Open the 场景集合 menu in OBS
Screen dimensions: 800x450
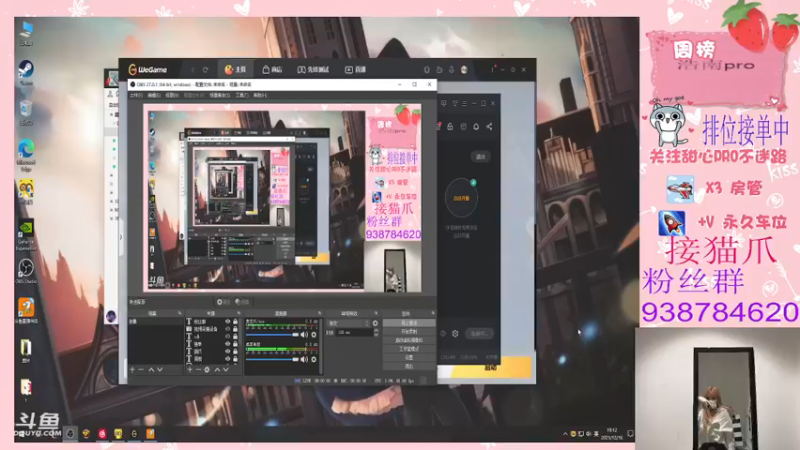pyautogui.click(x=220, y=95)
